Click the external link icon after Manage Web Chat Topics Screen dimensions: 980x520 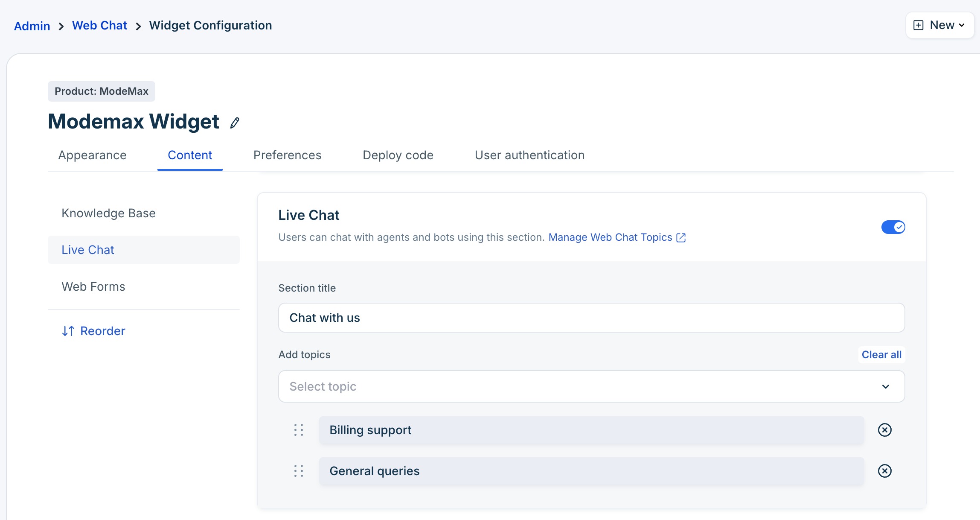(681, 238)
